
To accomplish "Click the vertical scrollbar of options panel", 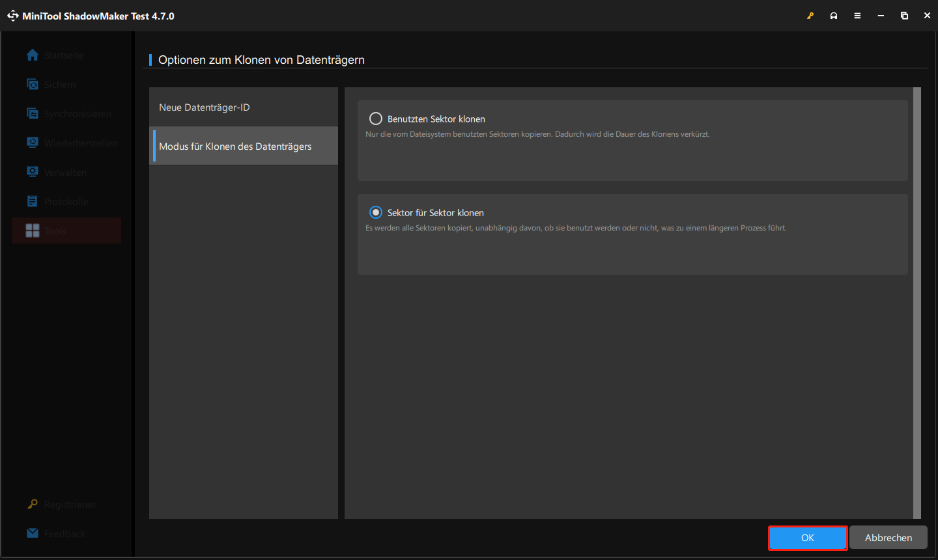I will (917, 303).
